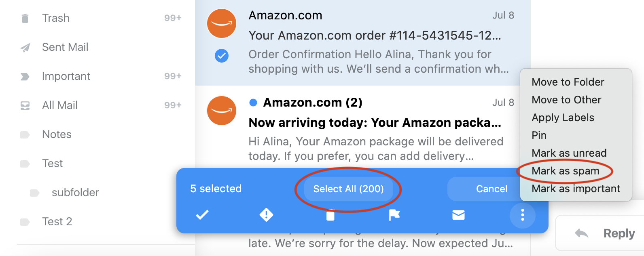
Task: Open the Trash folder
Action: pyautogui.click(x=56, y=18)
